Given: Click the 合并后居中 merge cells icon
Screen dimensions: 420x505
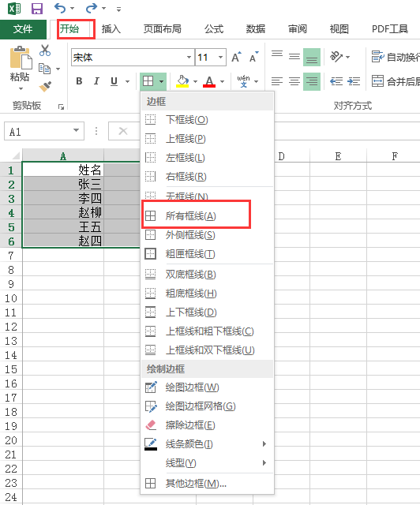Looking at the screenshot, I should (x=377, y=81).
